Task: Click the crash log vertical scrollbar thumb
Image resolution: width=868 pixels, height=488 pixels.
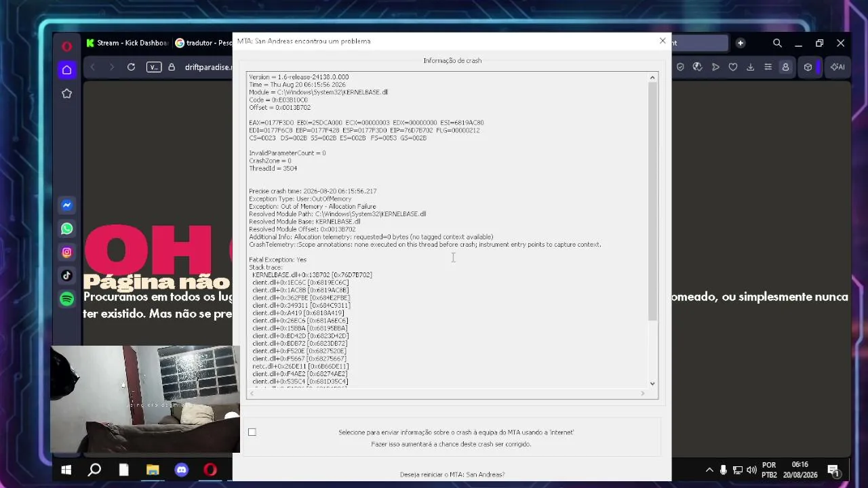Action: [652, 202]
